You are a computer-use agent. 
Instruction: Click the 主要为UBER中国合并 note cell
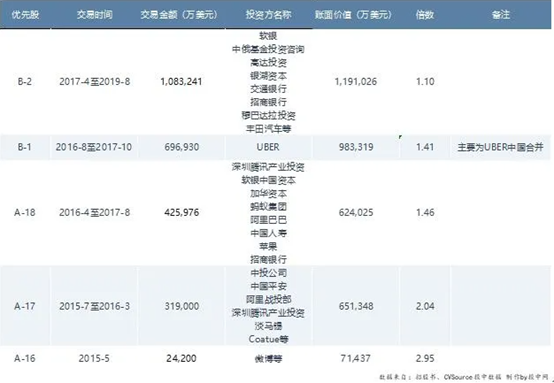tap(500, 147)
